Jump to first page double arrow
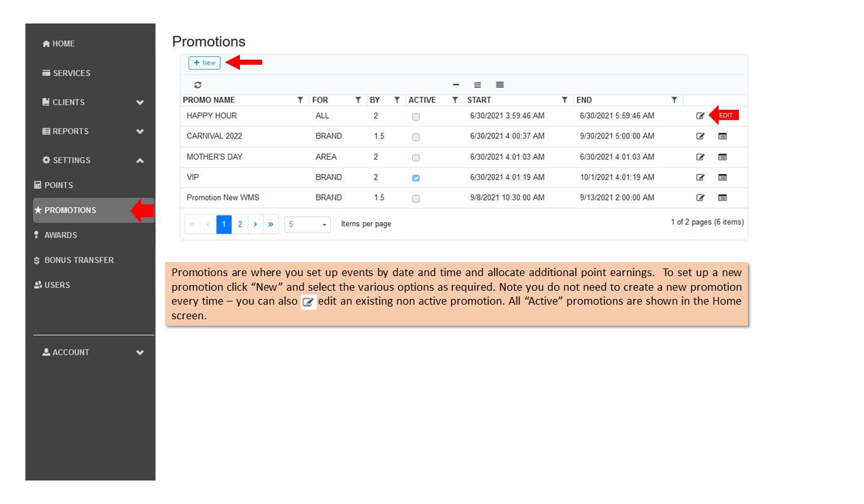This screenshot has width=864, height=504. click(192, 224)
